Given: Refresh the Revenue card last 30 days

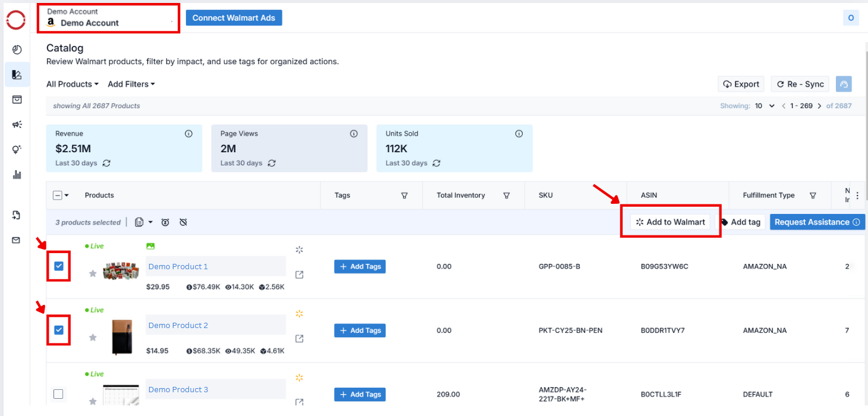Looking at the screenshot, I should (x=106, y=163).
